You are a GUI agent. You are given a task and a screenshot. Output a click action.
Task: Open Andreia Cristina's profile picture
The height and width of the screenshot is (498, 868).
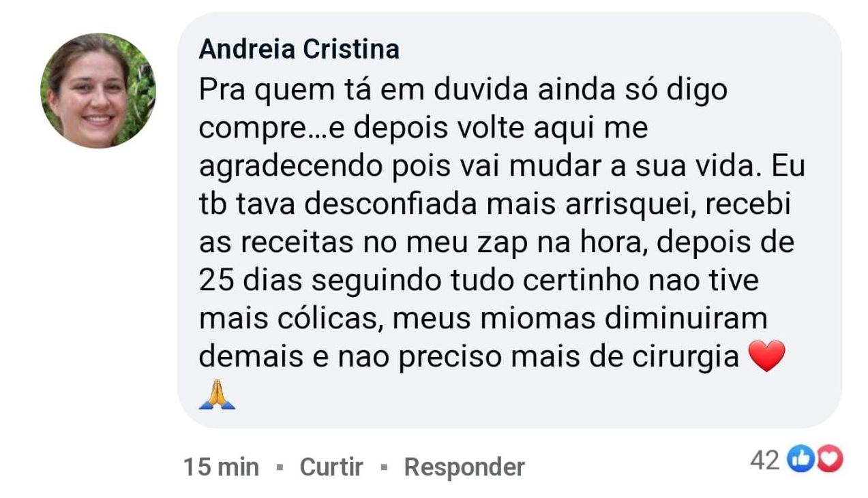tap(98, 91)
